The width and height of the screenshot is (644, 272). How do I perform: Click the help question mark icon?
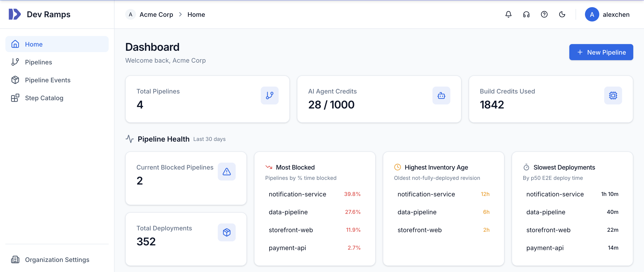click(544, 14)
